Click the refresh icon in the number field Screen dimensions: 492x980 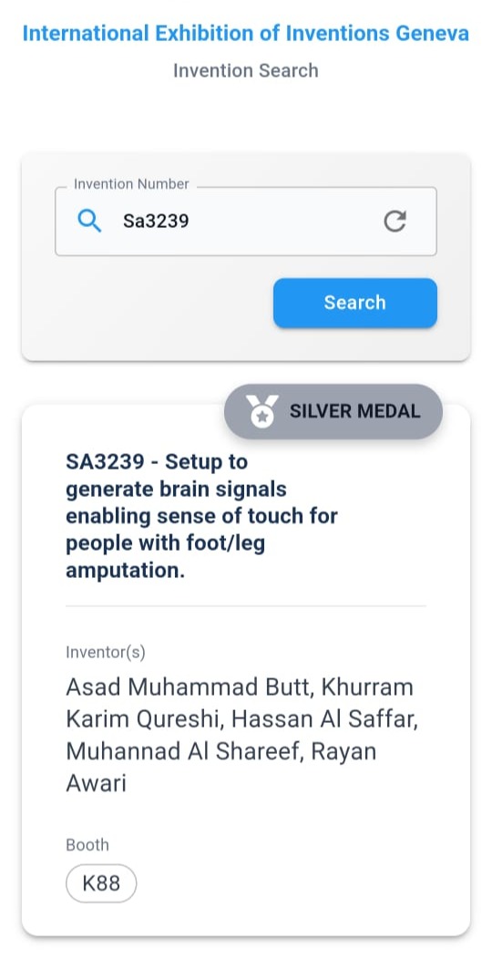(x=395, y=221)
